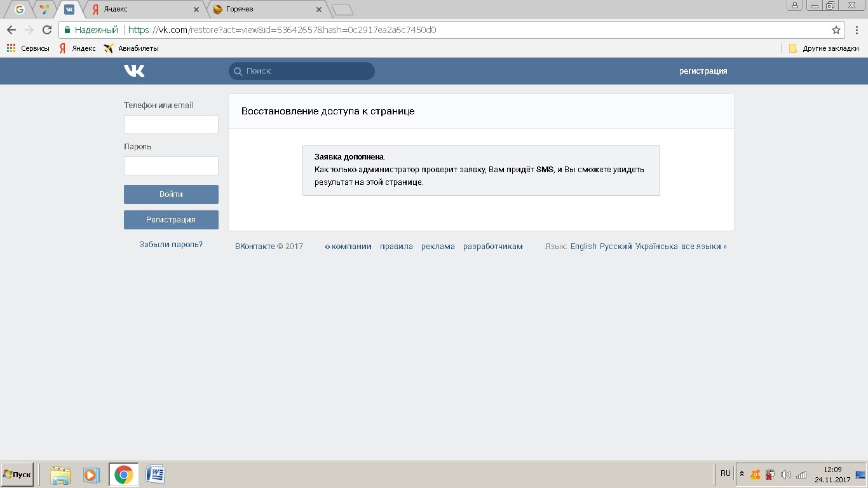Screen dimensions: 868x488
Task: Click the Avast antivirus tray icon
Action: coord(756,475)
